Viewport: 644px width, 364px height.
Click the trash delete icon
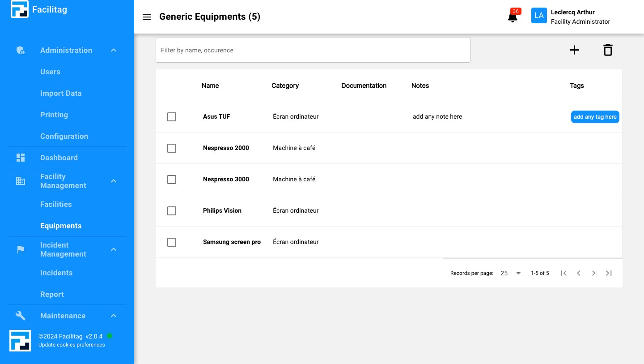(607, 50)
